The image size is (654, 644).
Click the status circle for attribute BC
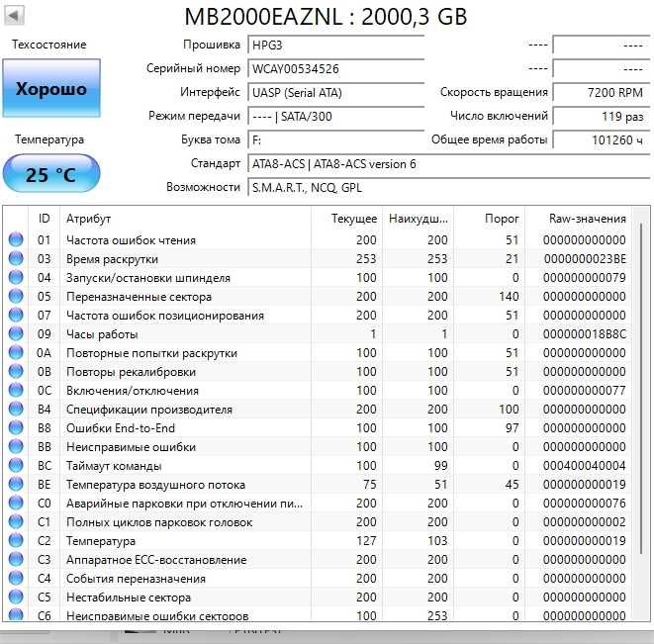[16, 466]
